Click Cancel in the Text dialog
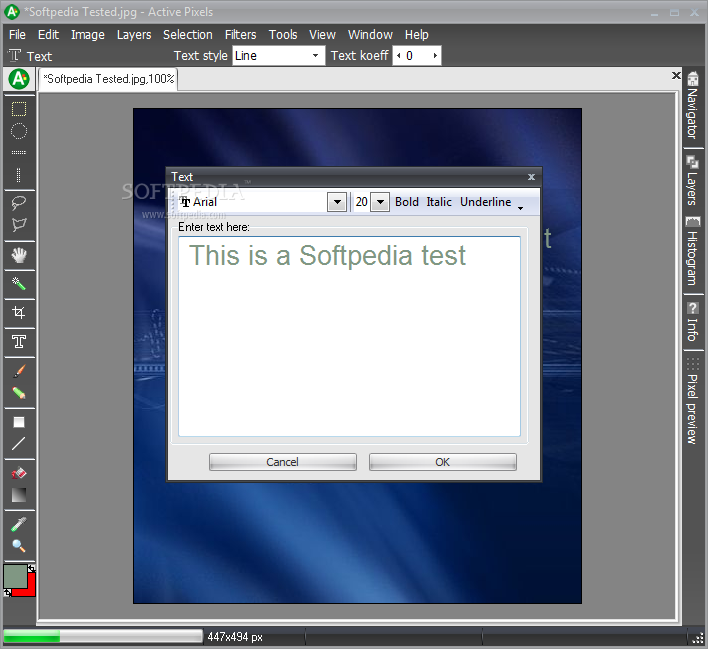The width and height of the screenshot is (708, 649). (283, 462)
